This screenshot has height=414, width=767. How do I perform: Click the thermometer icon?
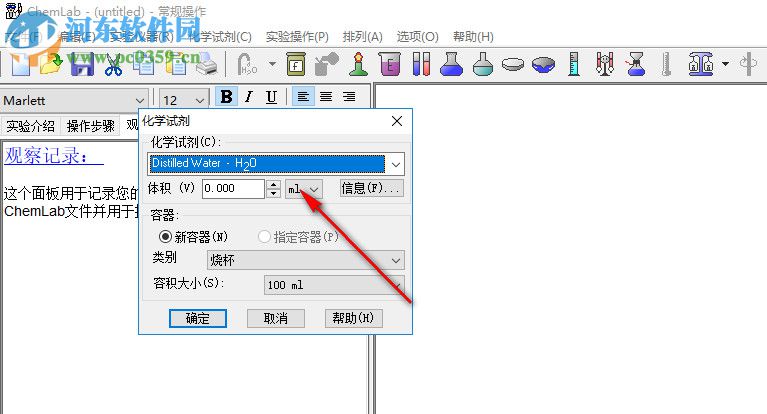[x=666, y=64]
